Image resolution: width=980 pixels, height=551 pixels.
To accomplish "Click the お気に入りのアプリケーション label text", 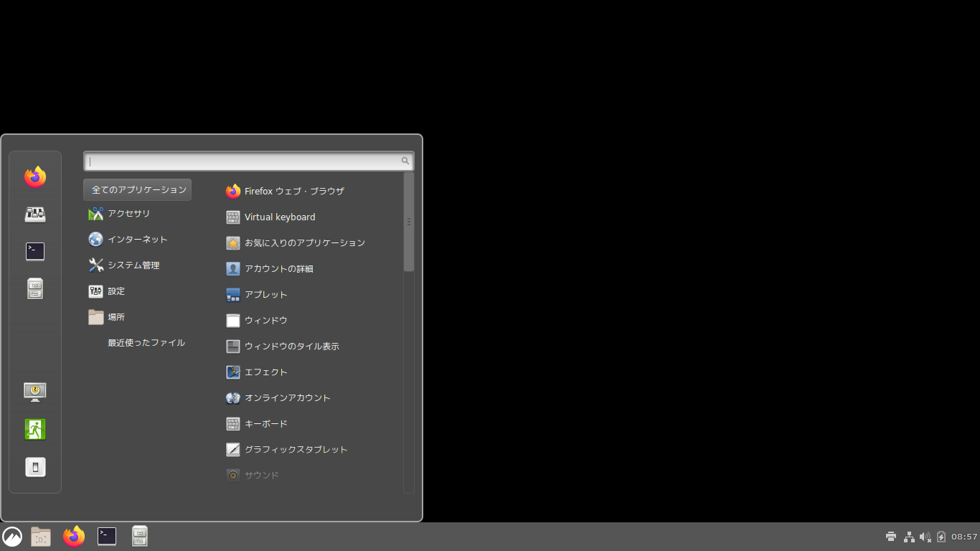I will [x=305, y=243].
